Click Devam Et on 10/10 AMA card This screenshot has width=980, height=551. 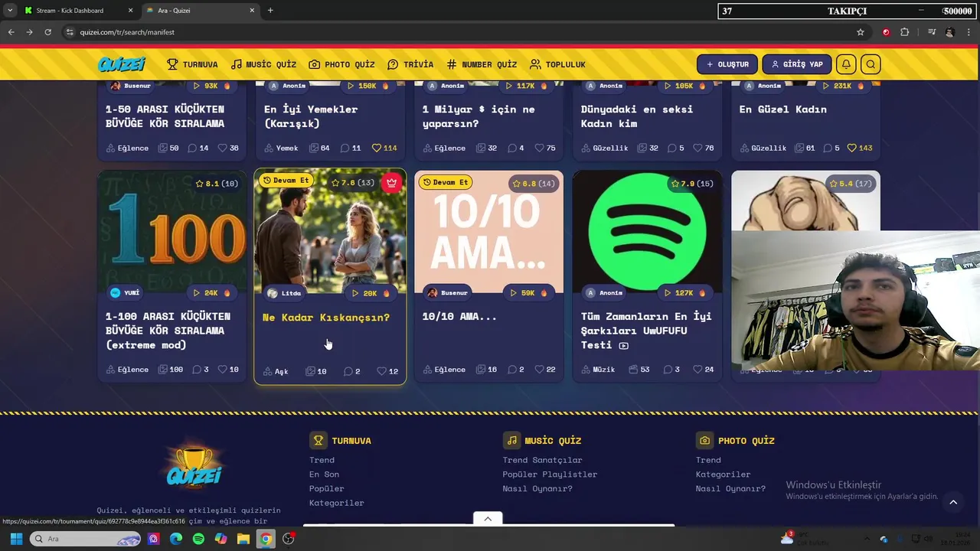[x=445, y=182]
